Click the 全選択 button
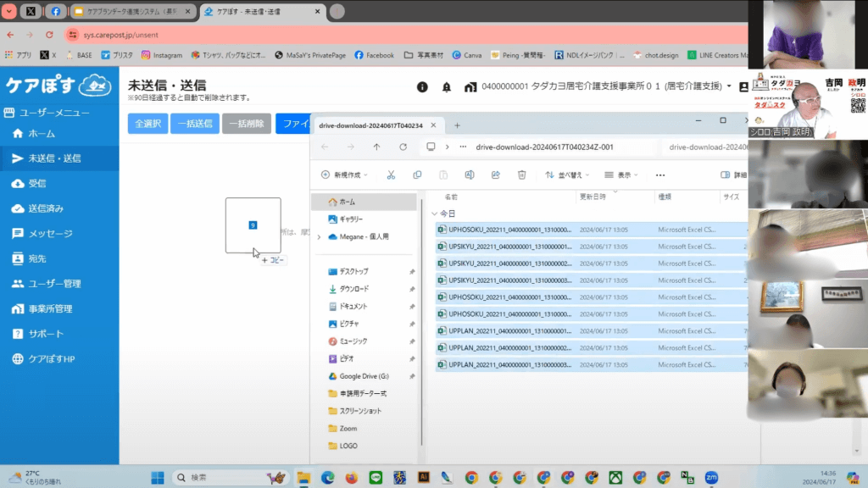Viewport: 868px width, 488px height. tap(147, 124)
